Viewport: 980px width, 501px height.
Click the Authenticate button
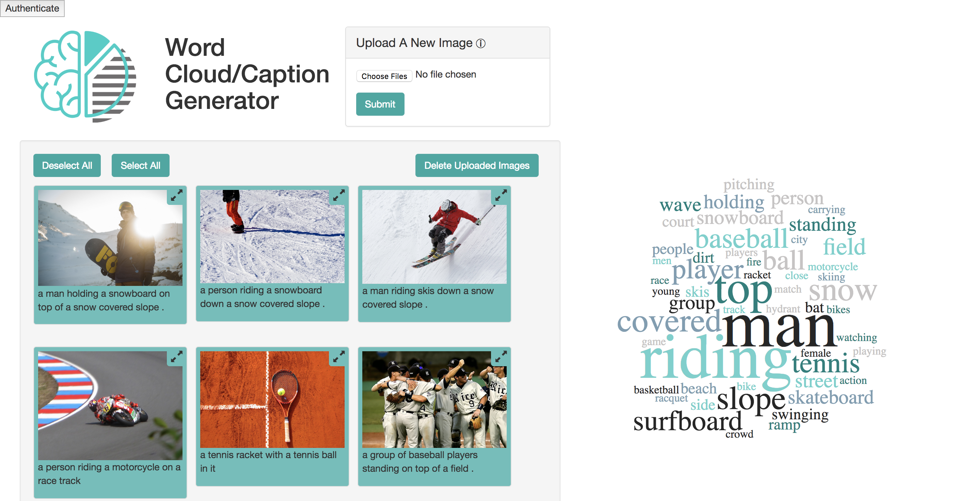click(32, 9)
